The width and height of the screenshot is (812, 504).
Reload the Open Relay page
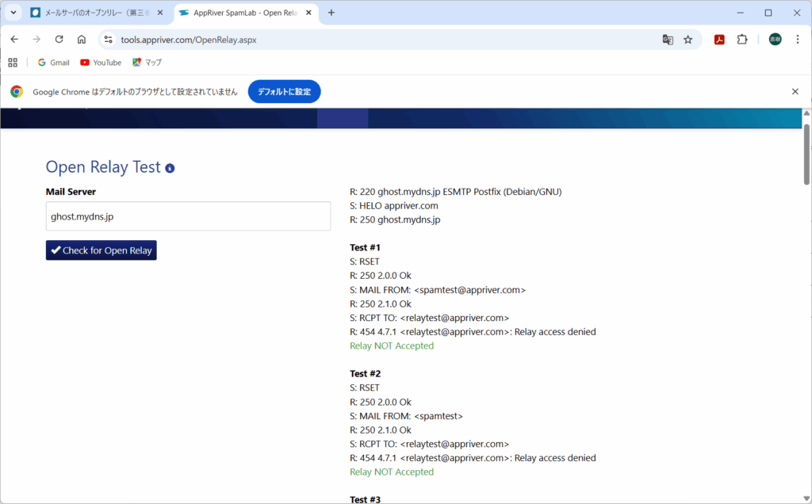pos(59,40)
